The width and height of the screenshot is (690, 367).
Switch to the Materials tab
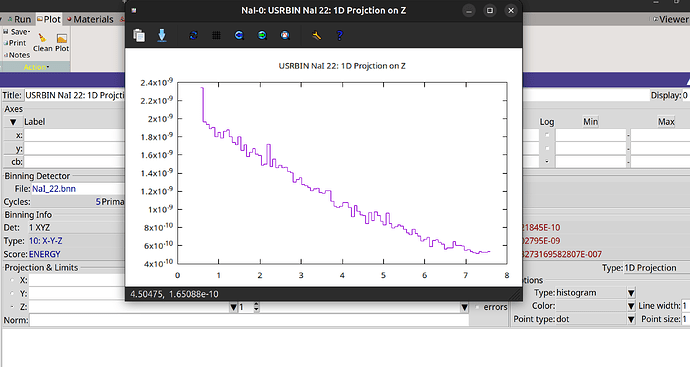[x=90, y=19]
